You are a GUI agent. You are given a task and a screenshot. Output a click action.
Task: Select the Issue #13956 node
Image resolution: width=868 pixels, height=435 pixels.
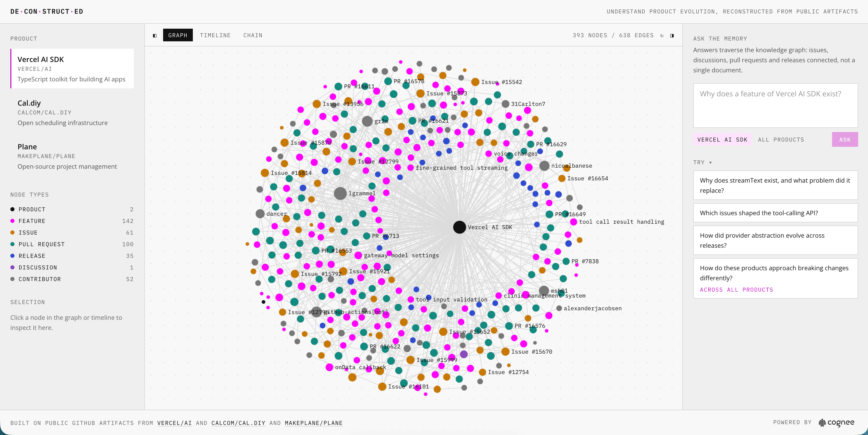pos(316,104)
